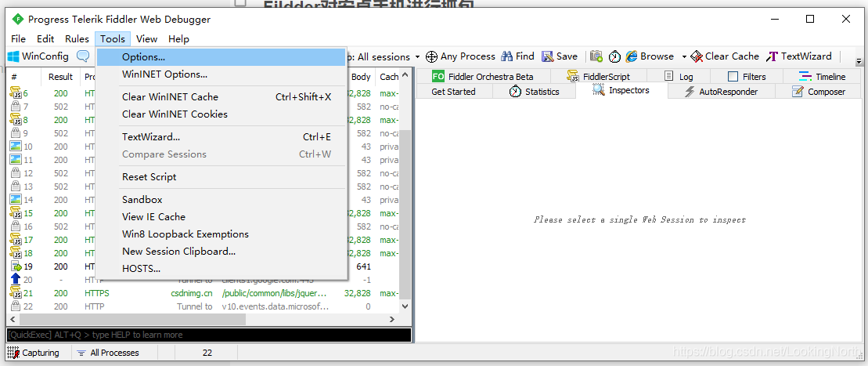Select session 7 lock icon
The image size is (868, 366).
16,107
